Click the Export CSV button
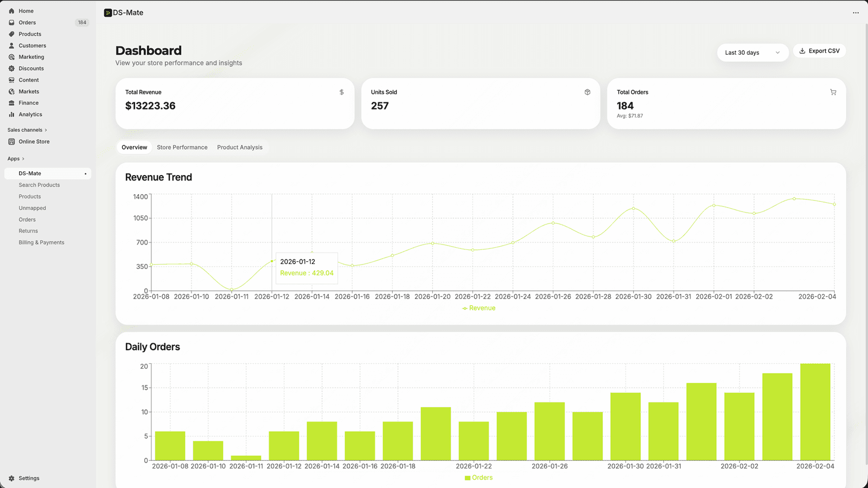This screenshot has width=868, height=488. (x=819, y=51)
